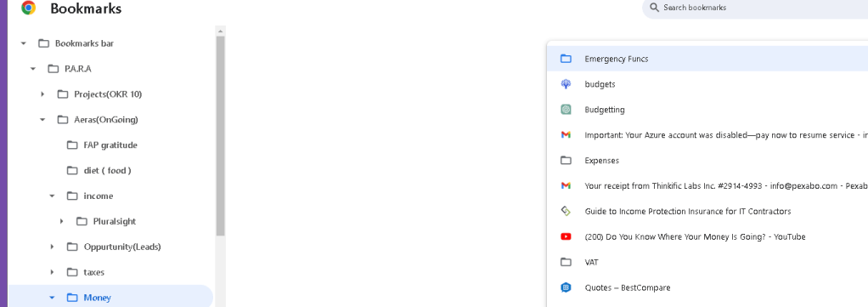Collapse the income folder arrow

pos(52,196)
